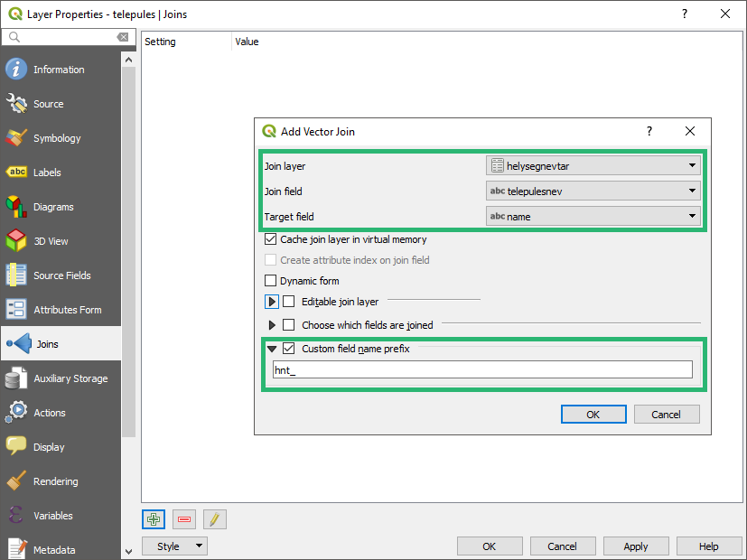Open the Join layer dropdown
Screen dimensions: 747x560
click(593, 165)
